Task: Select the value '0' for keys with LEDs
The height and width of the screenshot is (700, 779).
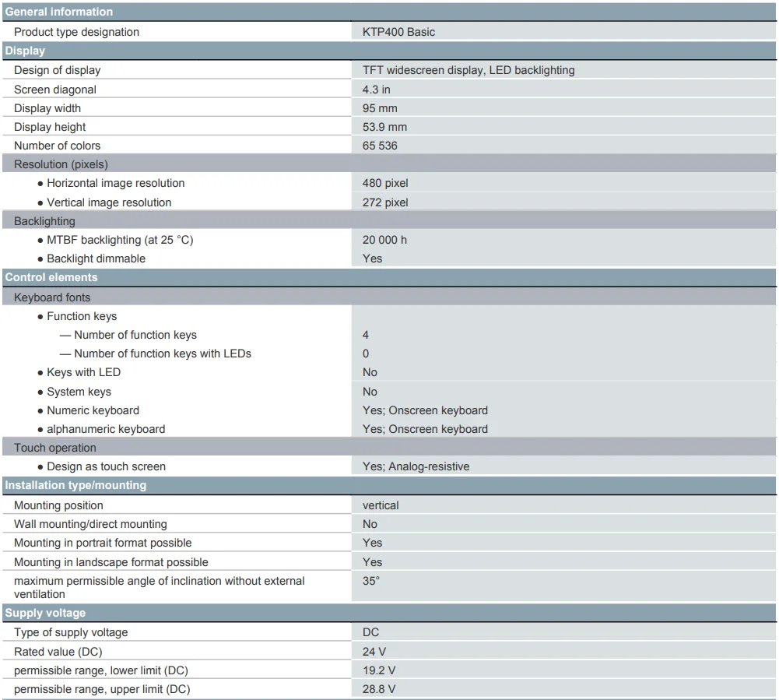Action: point(366,354)
